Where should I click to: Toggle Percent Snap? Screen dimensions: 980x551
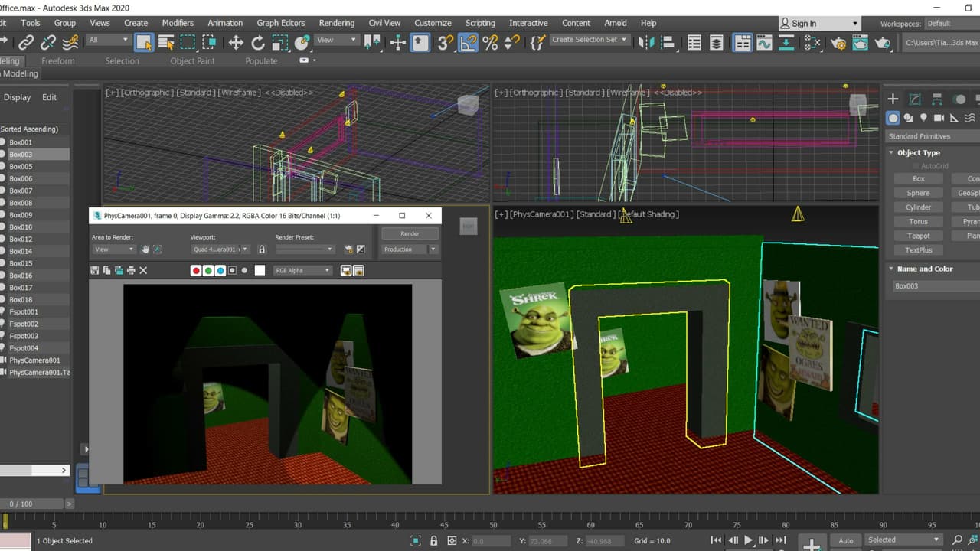[490, 42]
